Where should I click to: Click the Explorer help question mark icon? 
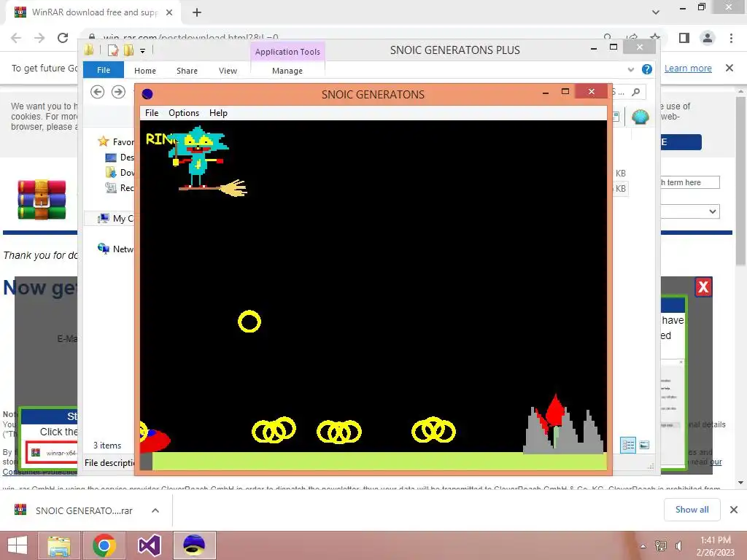click(646, 69)
